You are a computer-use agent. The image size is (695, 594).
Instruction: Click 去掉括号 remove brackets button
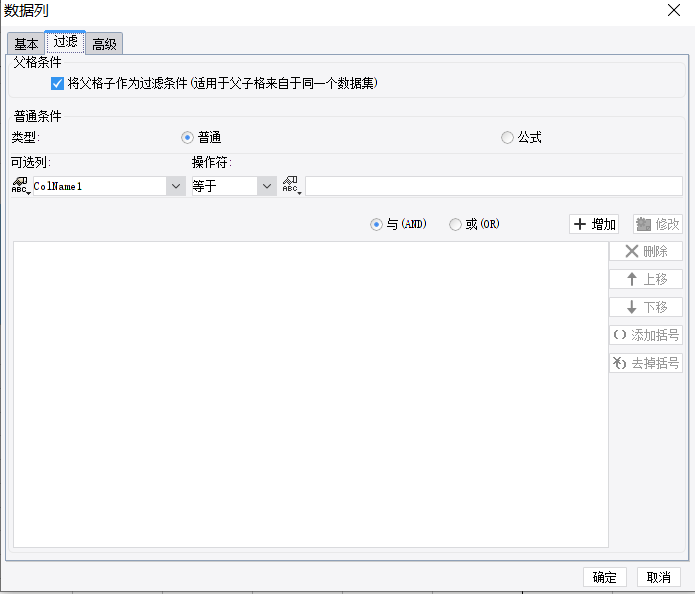tap(646, 363)
